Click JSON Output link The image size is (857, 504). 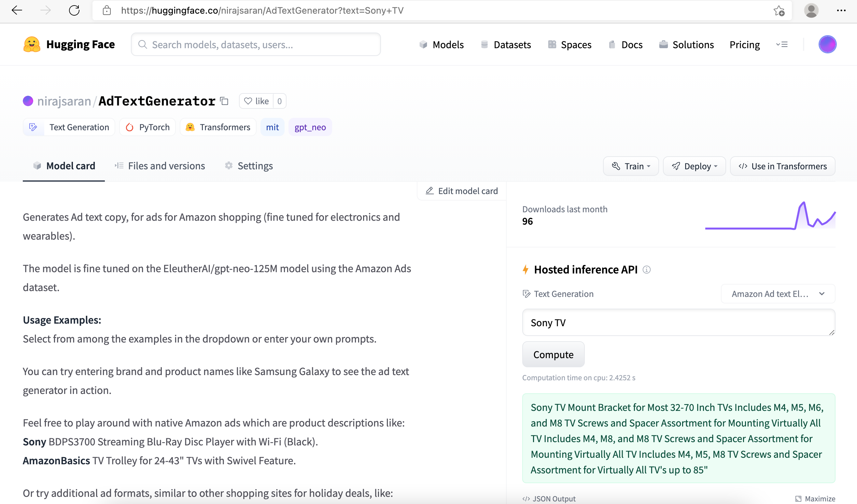[549, 499]
